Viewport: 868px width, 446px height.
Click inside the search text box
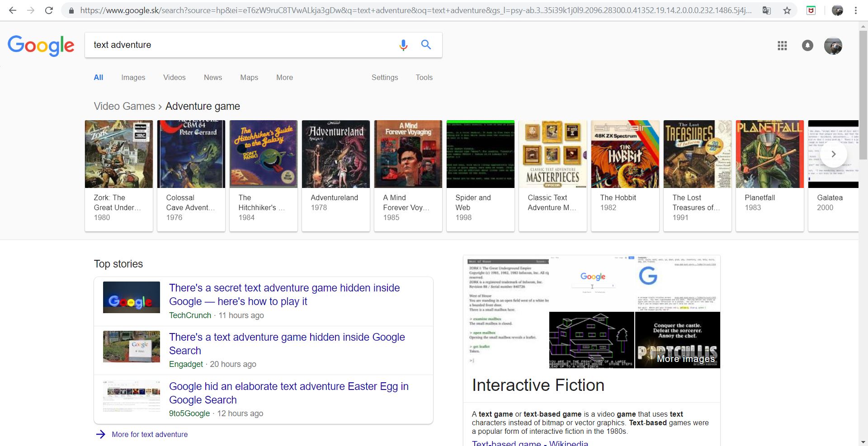[x=240, y=45]
